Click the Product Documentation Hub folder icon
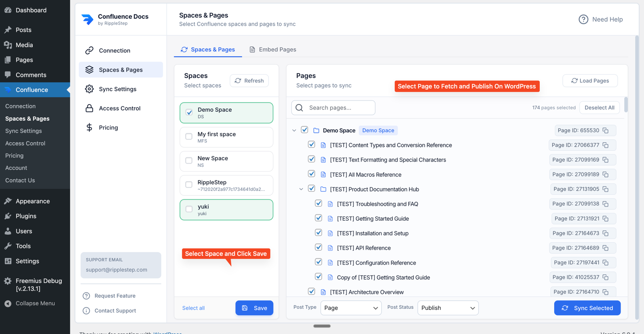Screen dimensions: 644x334 click(323, 189)
